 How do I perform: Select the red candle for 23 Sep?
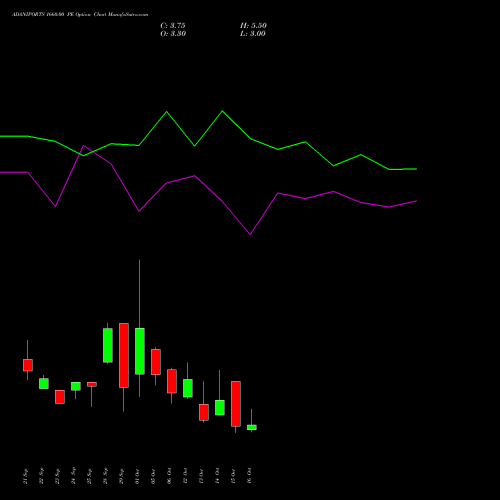[60, 397]
